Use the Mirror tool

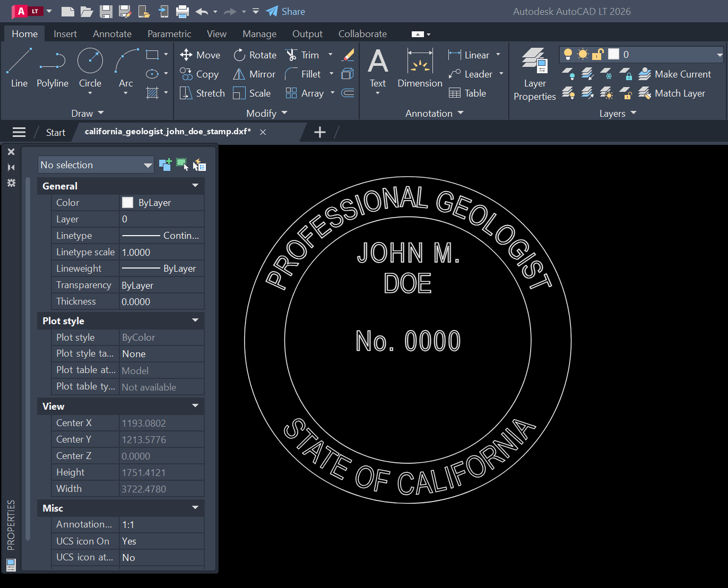point(254,74)
